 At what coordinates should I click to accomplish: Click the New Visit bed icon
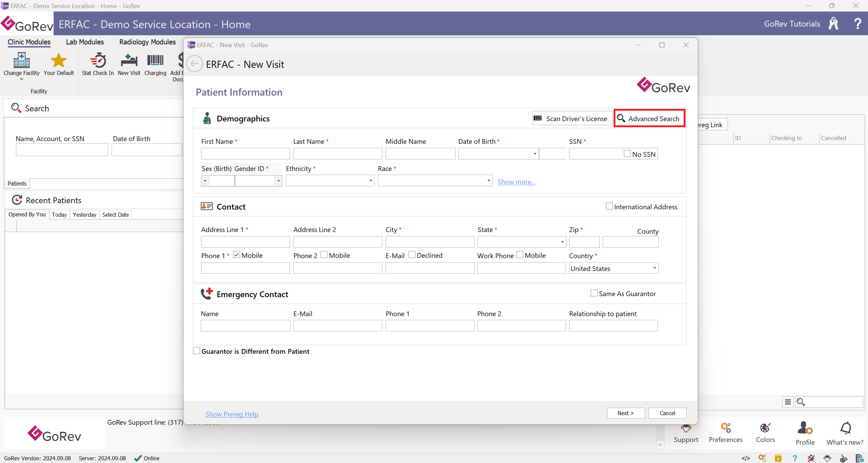[129, 61]
